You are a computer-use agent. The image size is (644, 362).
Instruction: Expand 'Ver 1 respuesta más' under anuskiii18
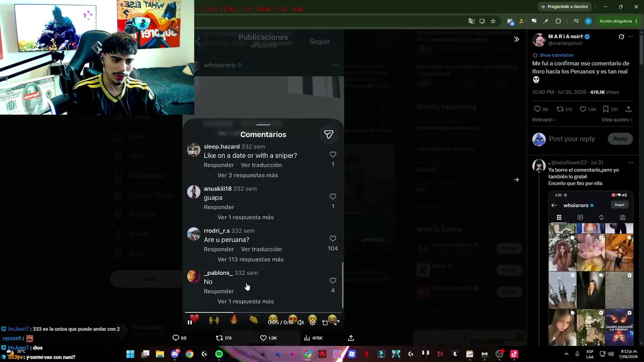tap(246, 217)
